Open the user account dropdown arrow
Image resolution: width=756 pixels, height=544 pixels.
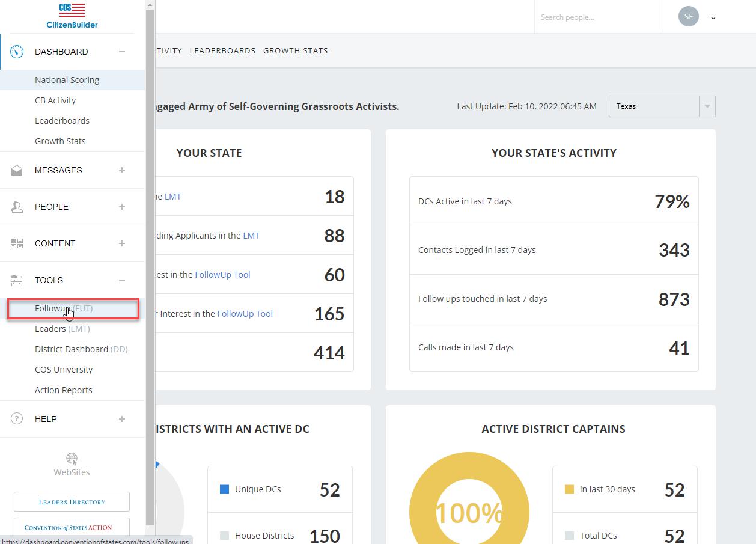(x=713, y=18)
